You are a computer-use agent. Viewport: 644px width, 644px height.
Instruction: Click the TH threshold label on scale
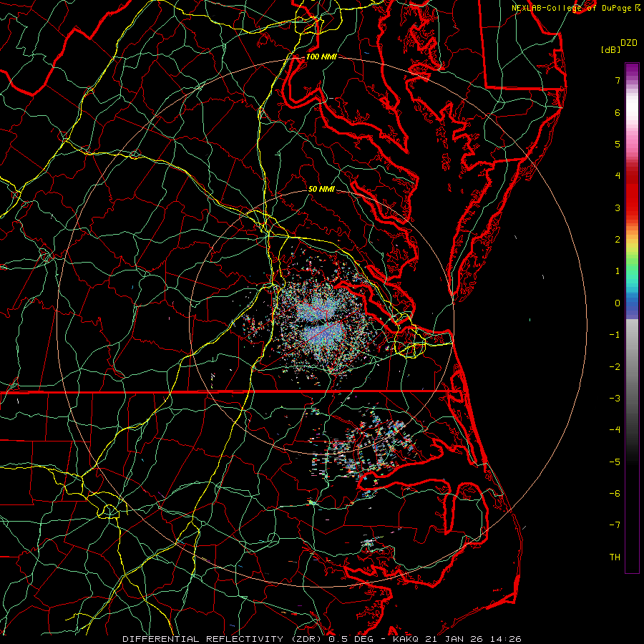point(615,557)
